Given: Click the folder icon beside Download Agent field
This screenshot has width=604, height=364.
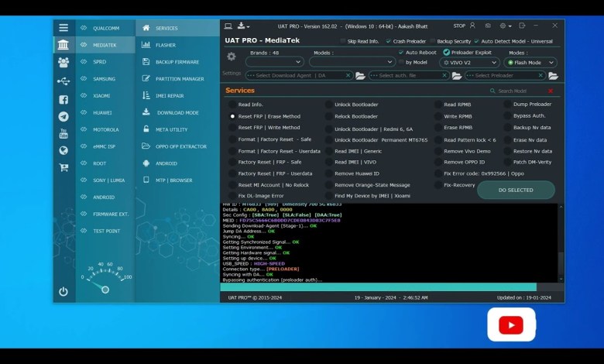Looking at the screenshot, I should (360, 75).
